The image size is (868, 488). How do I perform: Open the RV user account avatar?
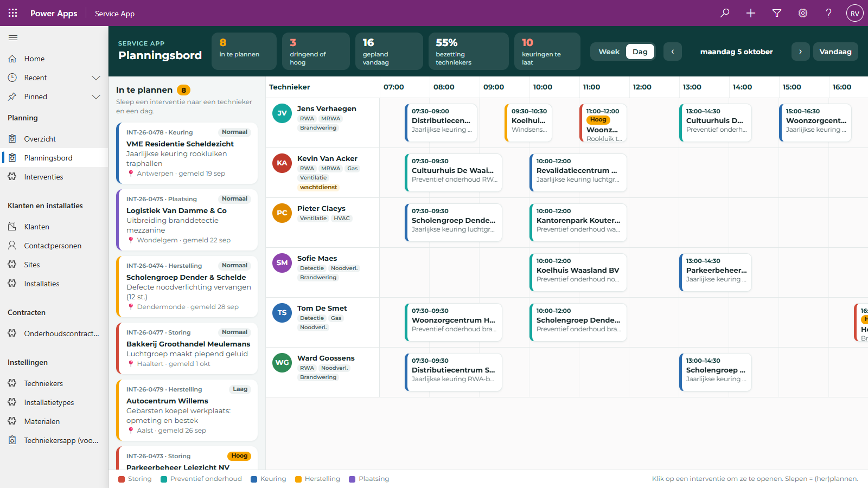pos(855,14)
